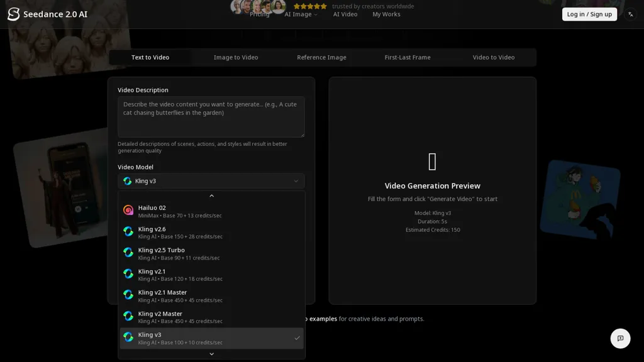Click the scroll-up chevron in model list
The height and width of the screenshot is (362, 644).
click(211, 196)
